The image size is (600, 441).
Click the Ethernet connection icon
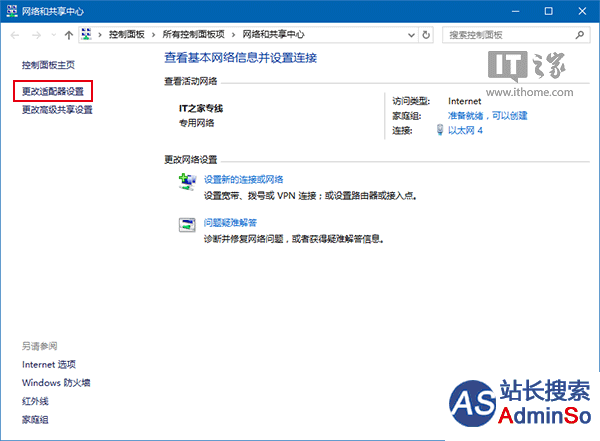pos(440,130)
